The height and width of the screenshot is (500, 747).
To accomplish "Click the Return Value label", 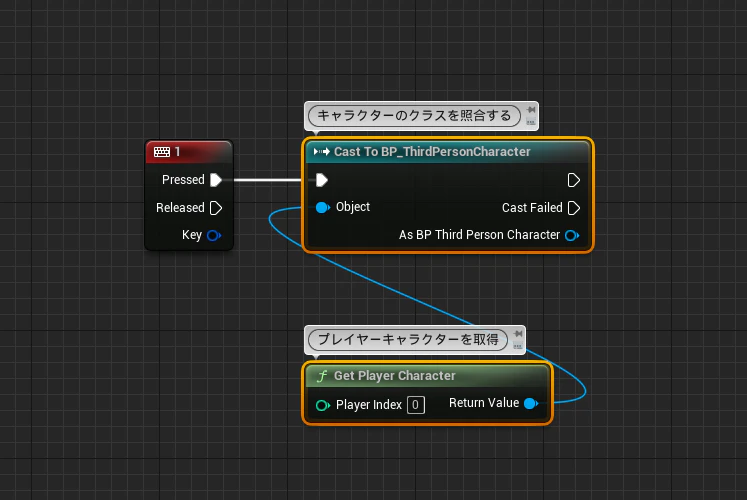I will 484,403.
